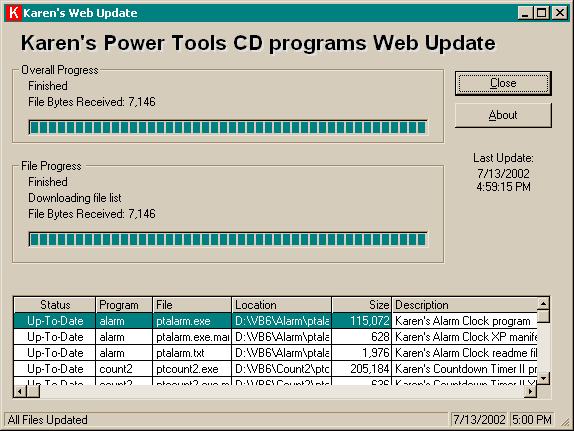Screen dimensions: 574x431
Task: Click the Overall Progress bar
Action: tap(228, 127)
